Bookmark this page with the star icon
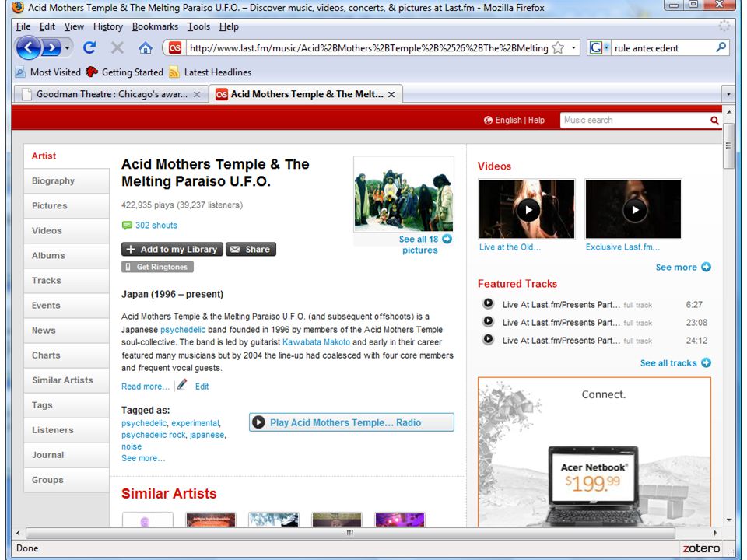Screen dimensions: 747x560 pos(558,47)
